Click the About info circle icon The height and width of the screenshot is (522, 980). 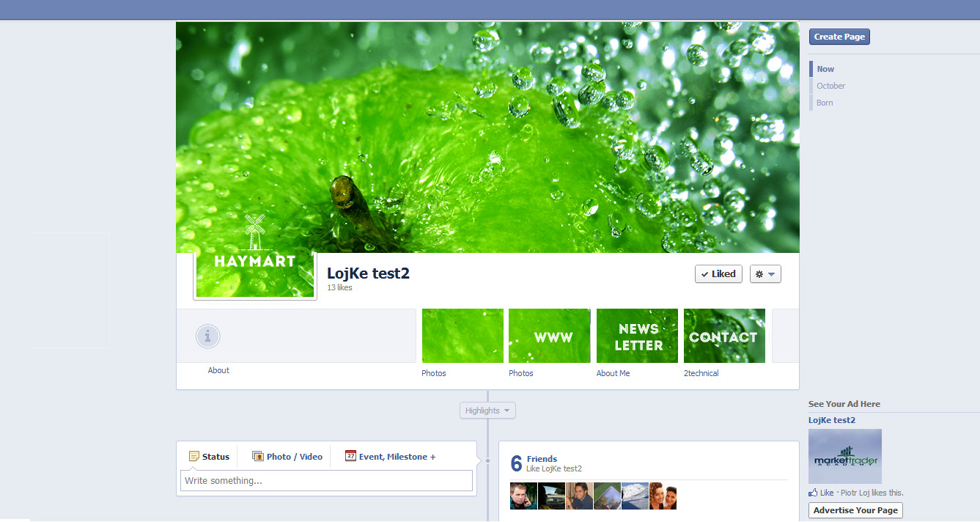pos(208,337)
